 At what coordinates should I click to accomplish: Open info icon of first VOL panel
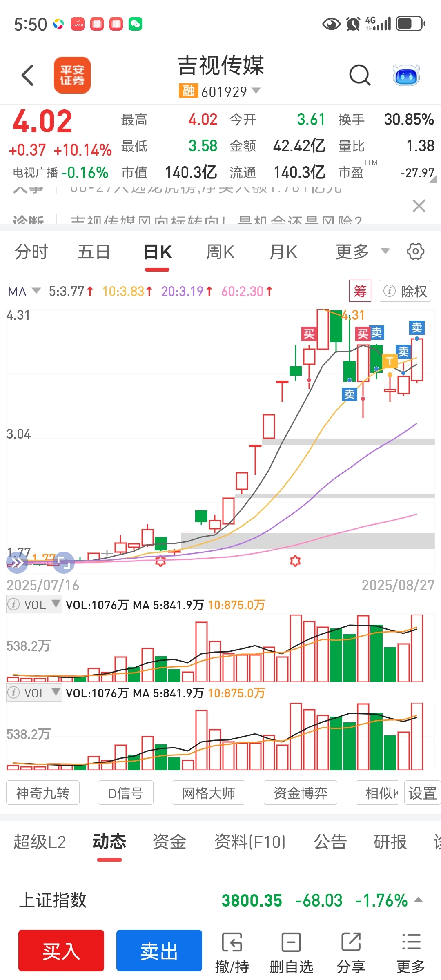(14, 604)
